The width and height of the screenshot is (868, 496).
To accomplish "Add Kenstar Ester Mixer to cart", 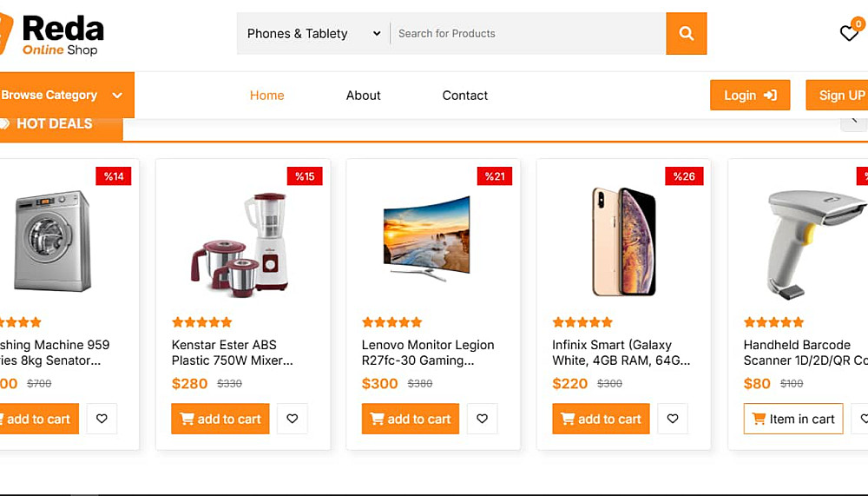I will (220, 419).
